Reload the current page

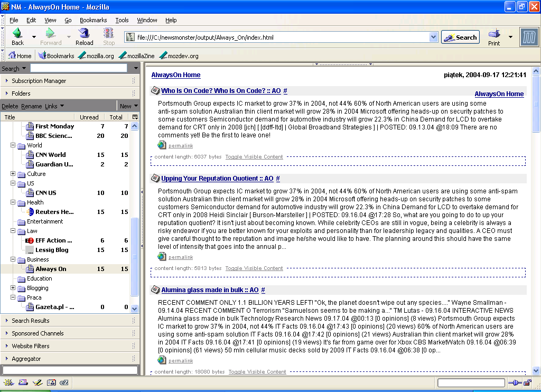click(84, 36)
